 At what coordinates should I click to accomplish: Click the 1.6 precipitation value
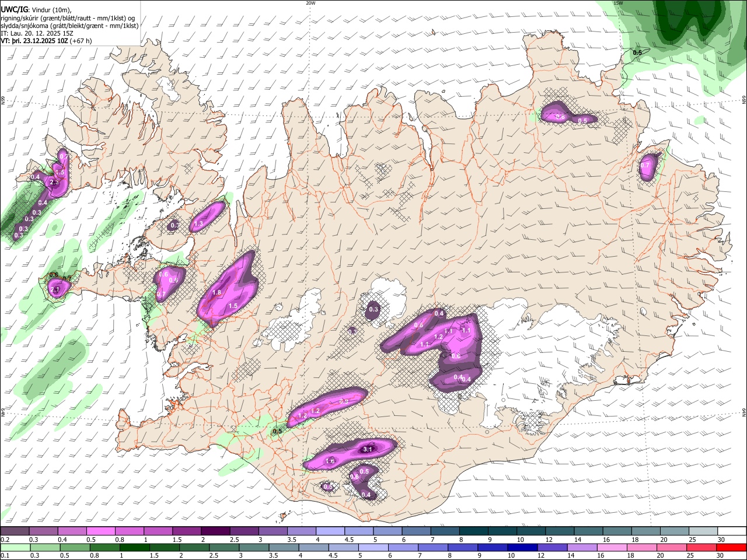click(330, 461)
